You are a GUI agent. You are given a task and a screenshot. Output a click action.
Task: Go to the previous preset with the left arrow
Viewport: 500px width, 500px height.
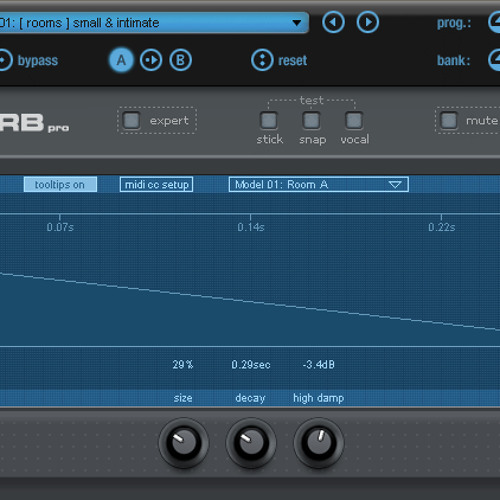pyautogui.click(x=333, y=22)
